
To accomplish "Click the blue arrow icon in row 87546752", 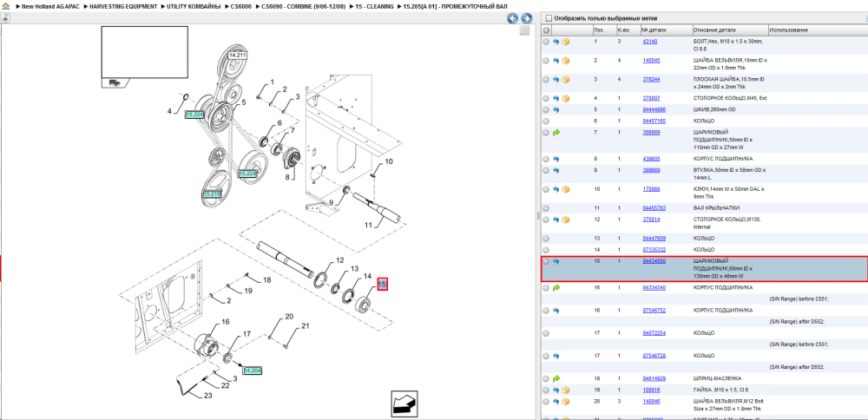I will click(556, 311).
